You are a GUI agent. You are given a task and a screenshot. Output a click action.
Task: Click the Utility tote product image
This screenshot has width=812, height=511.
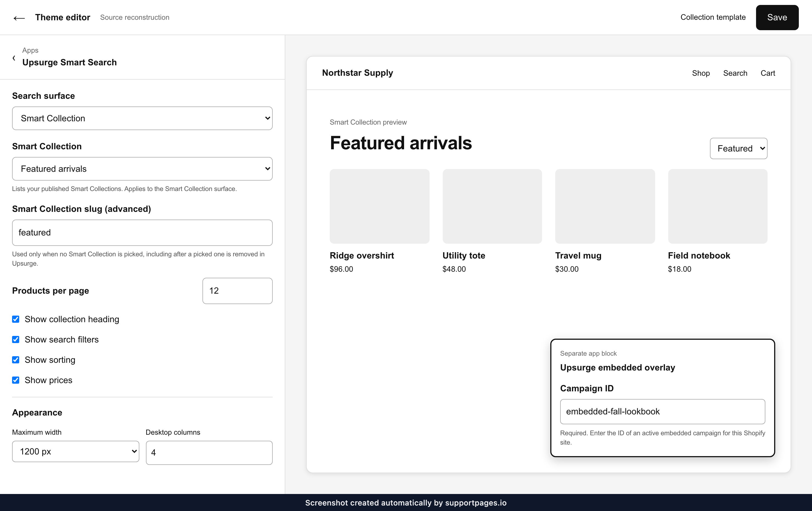tap(492, 206)
